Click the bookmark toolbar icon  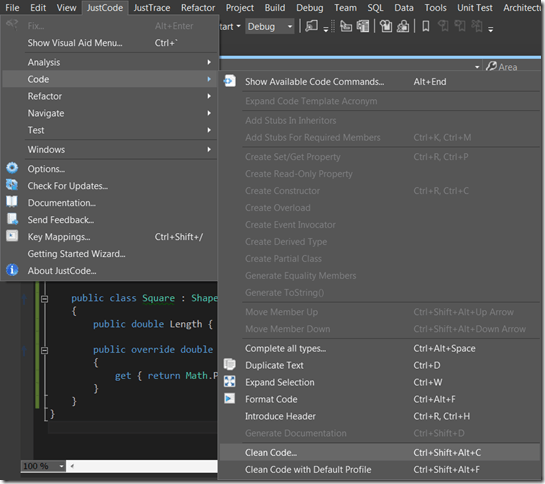[425, 26]
